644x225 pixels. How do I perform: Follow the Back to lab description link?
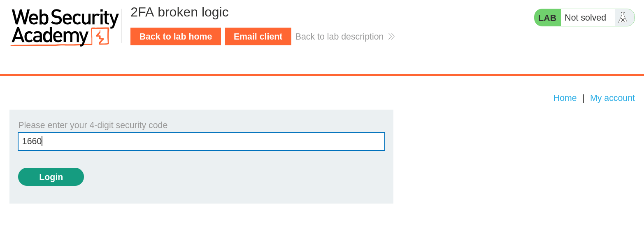pos(339,37)
